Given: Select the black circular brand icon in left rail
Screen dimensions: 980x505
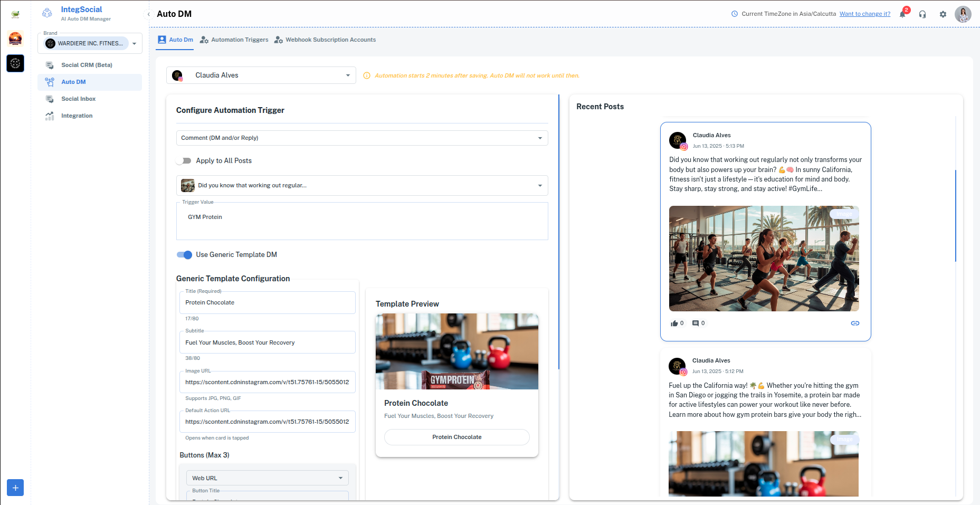Looking at the screenshot, I should click(x=15, y=63).
